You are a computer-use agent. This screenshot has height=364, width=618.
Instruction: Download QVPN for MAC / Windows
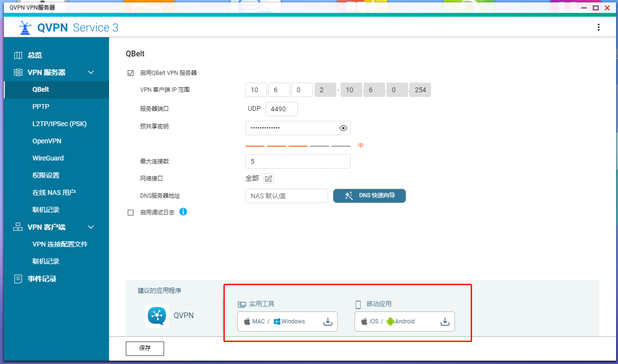[328, 321]
